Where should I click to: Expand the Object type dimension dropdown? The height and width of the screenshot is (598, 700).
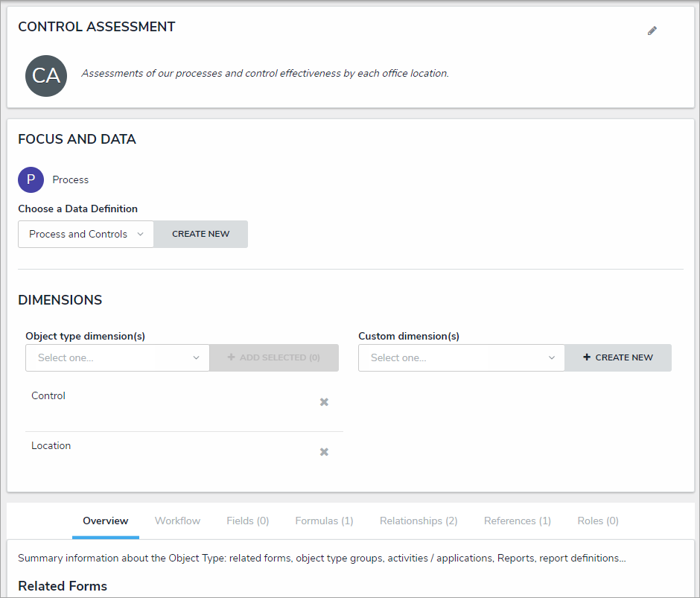pyautogui.click(x=118, y=357)
